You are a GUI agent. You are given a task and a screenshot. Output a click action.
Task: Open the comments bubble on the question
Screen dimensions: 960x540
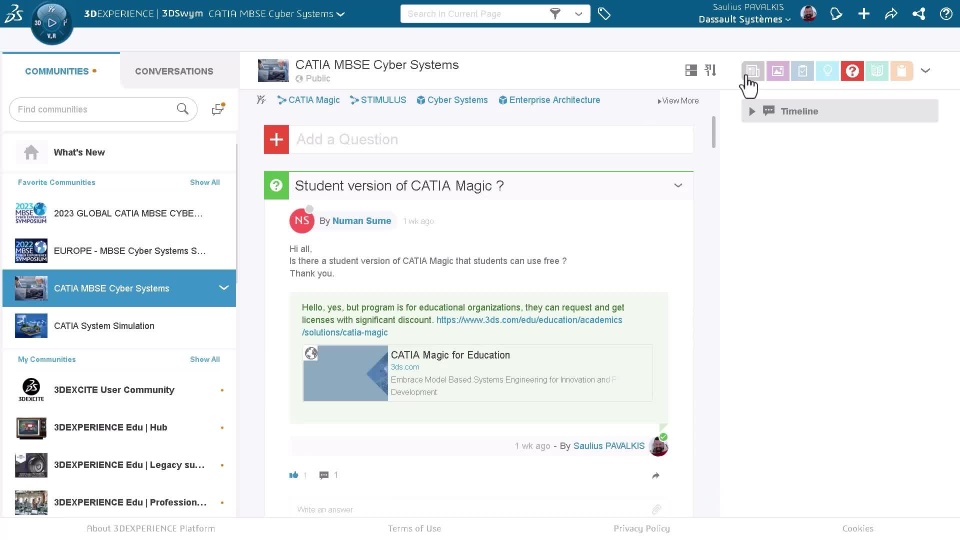(324, 475)
